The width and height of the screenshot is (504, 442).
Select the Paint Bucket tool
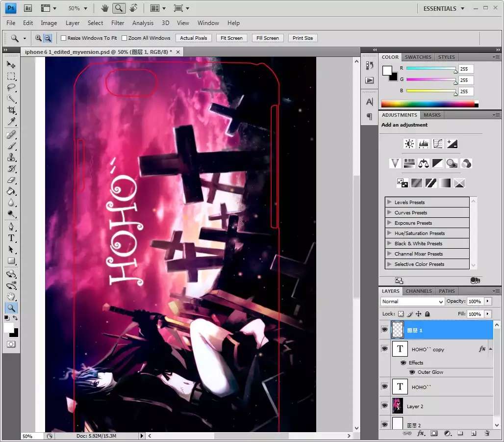(11, 191)
